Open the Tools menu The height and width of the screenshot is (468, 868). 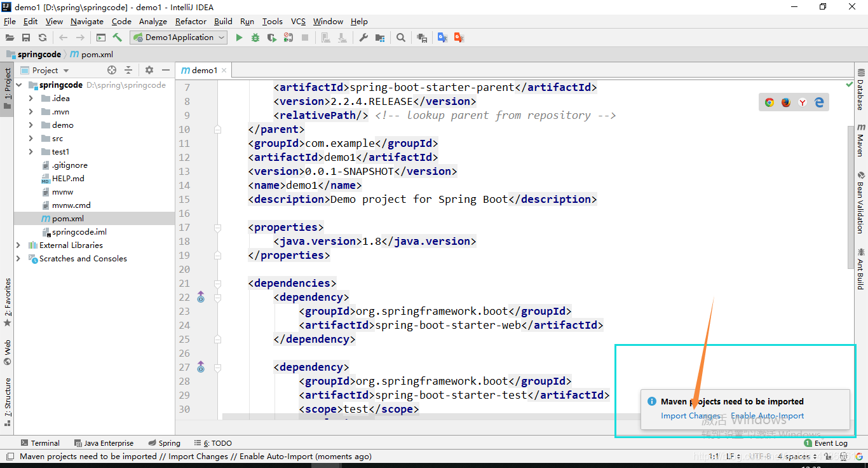pos(272,21)
